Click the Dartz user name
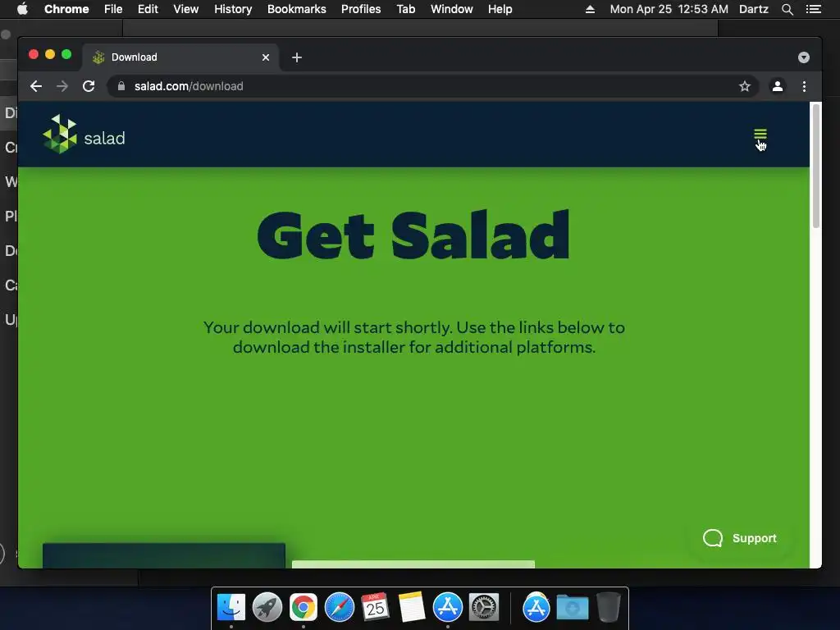Viewport: 840px width, 630px height. coord(753,9)
